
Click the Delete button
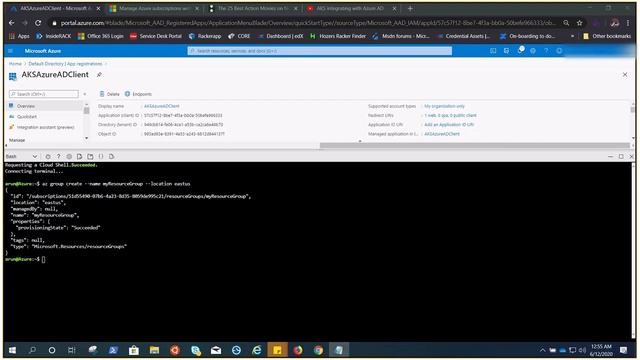[109, 94]
